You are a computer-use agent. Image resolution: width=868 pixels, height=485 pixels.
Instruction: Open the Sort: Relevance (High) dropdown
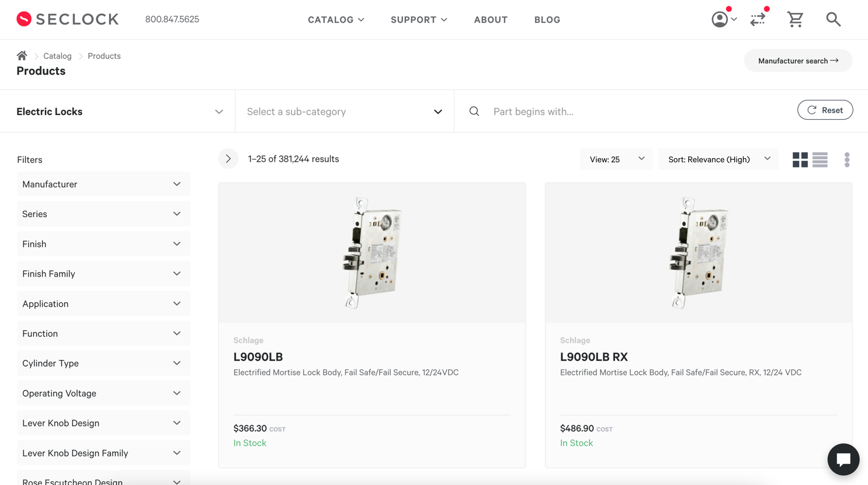point(718,159)
